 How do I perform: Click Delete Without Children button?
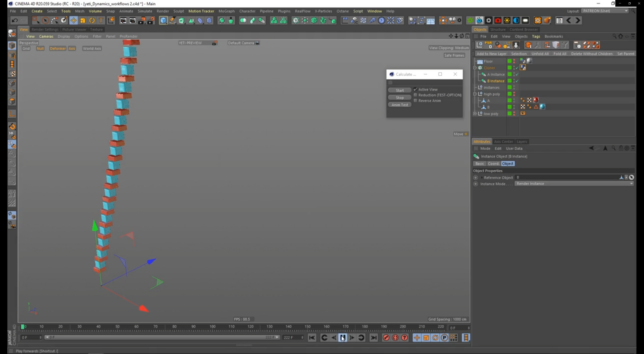point(592,54)
